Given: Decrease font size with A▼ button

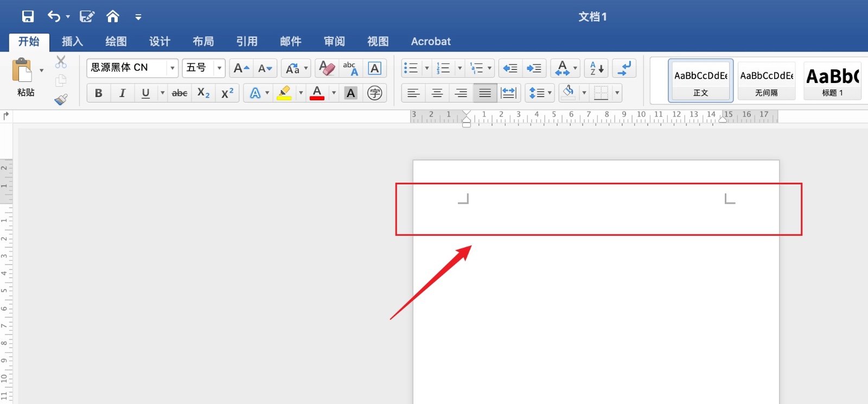Looking at the screenshot, I should [x=265, y=68].
